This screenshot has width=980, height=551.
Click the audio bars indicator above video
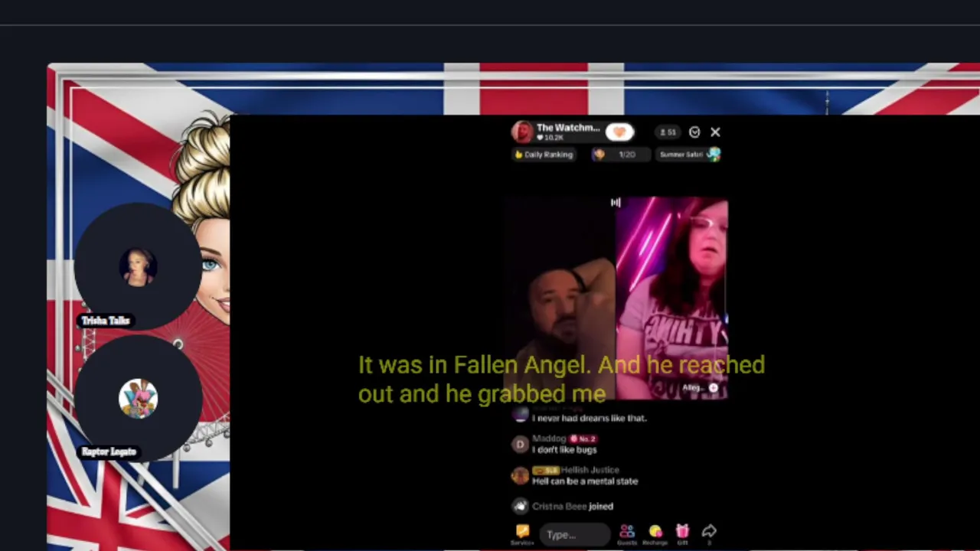(616, 202)
